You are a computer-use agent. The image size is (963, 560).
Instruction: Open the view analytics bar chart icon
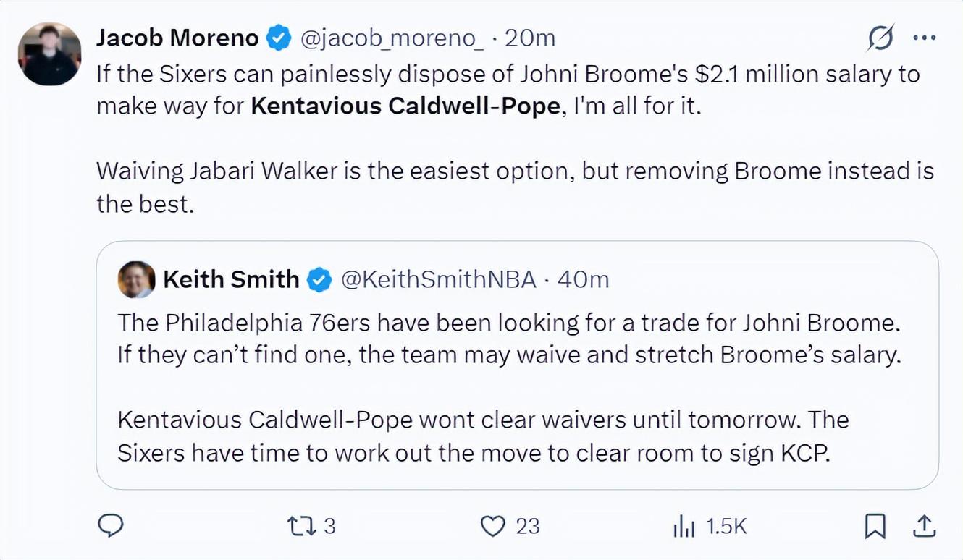pos(684,527)
